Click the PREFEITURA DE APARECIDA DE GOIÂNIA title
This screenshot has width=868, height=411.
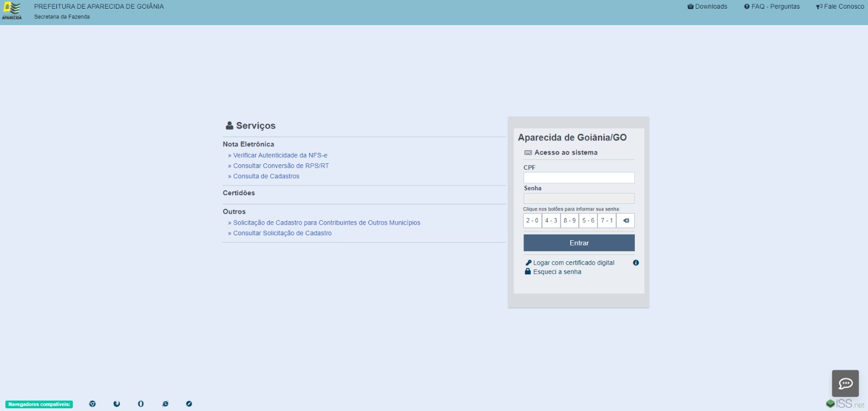click(99, 7)
